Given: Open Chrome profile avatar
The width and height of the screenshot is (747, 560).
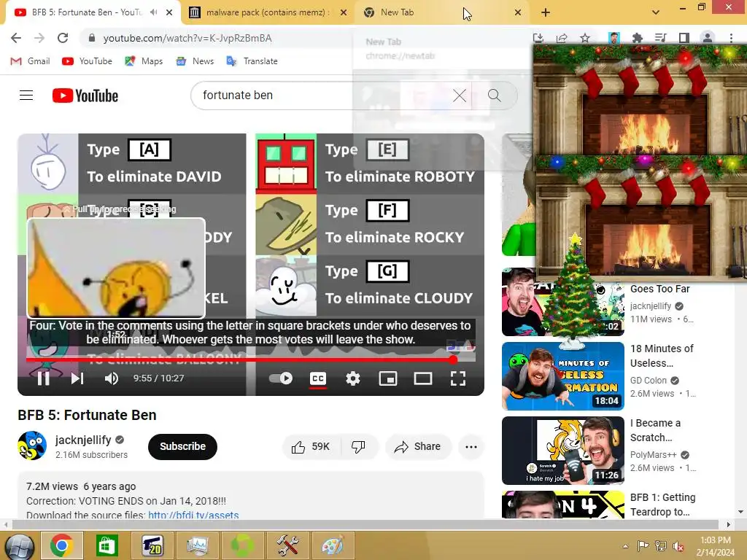Looking at the screenshot, I should coord(708,38).
